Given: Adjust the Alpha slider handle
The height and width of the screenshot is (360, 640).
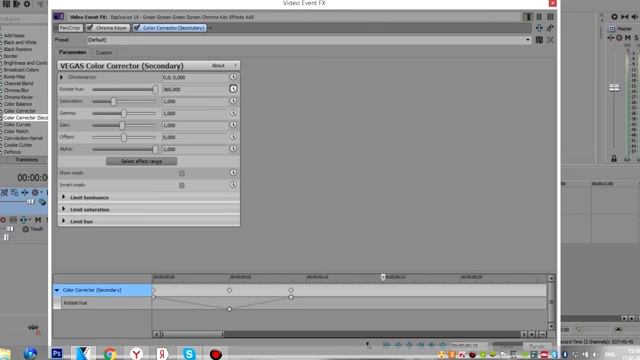Looking at the screenshot, I should (x=155, y=149).
